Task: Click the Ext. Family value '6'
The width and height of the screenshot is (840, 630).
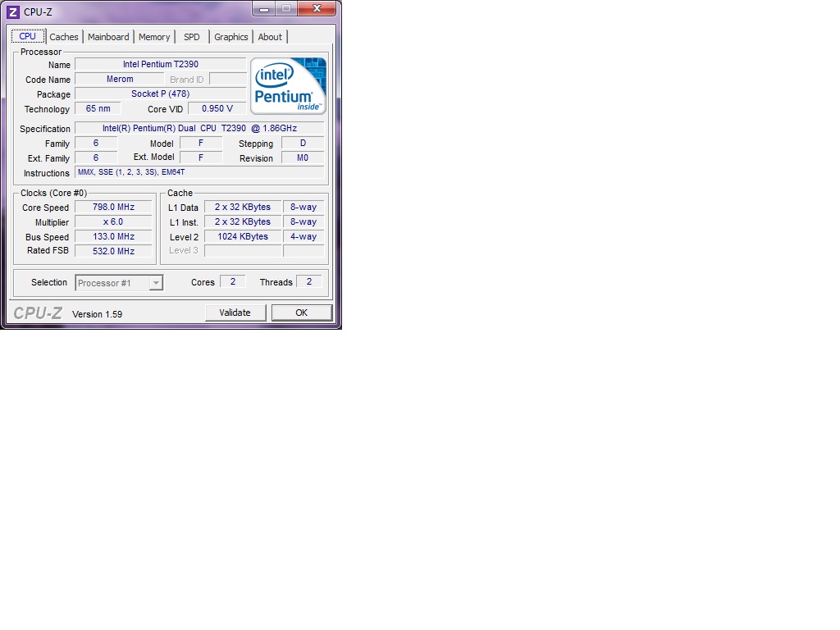Action: click(x=96, y=158)
